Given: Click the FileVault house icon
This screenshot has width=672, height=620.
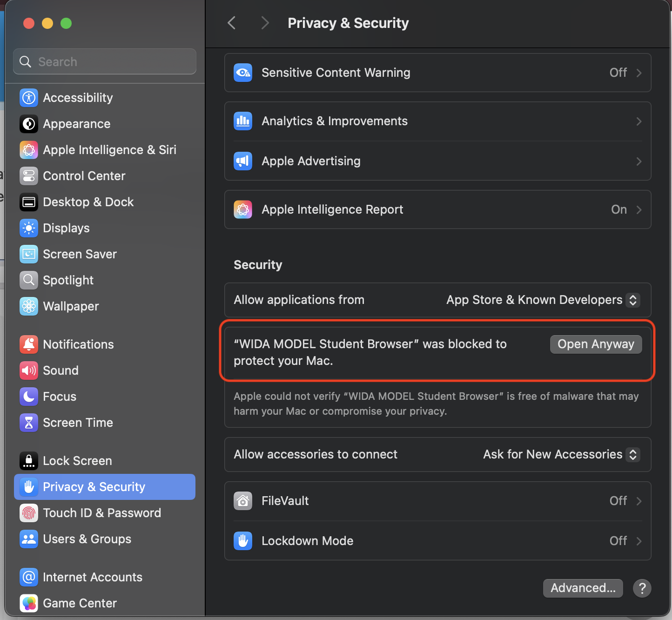Looking at the screenshot, I should 243,501.
